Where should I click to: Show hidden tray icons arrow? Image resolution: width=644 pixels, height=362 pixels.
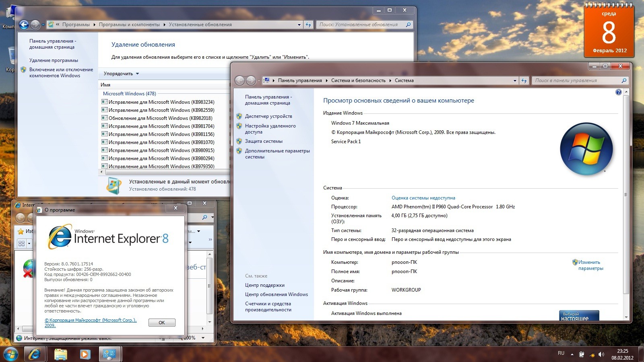[572, 354]
